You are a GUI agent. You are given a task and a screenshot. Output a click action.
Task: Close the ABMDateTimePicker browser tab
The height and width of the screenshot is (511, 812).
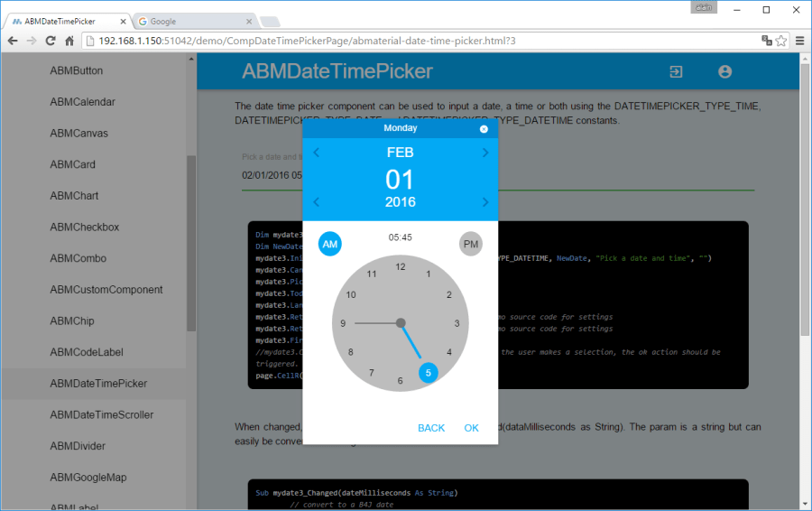pos(123,22)
